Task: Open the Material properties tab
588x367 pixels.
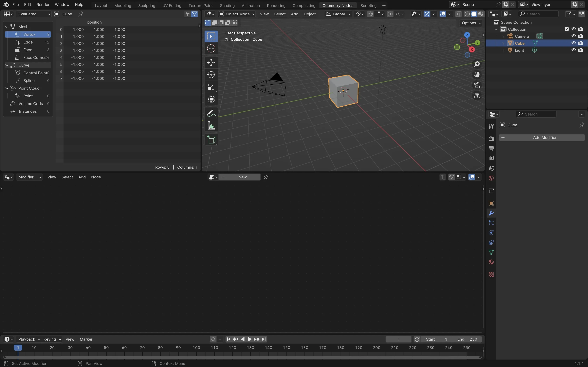Action: 491,262
